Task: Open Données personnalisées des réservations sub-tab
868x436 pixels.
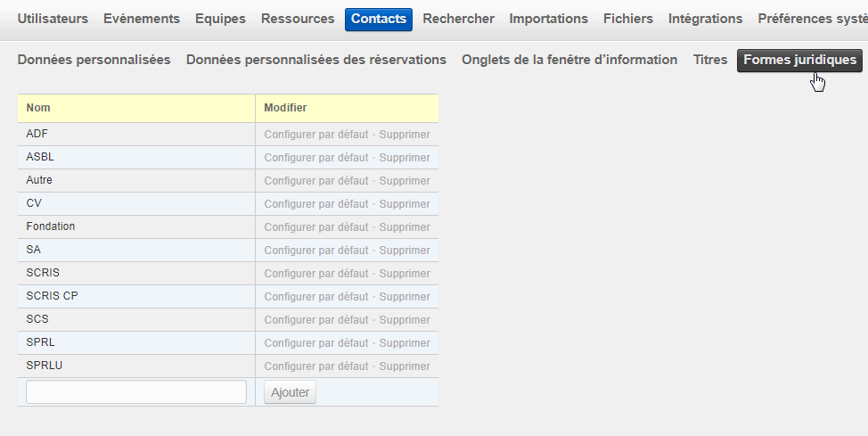Action: tap(315, 60)
